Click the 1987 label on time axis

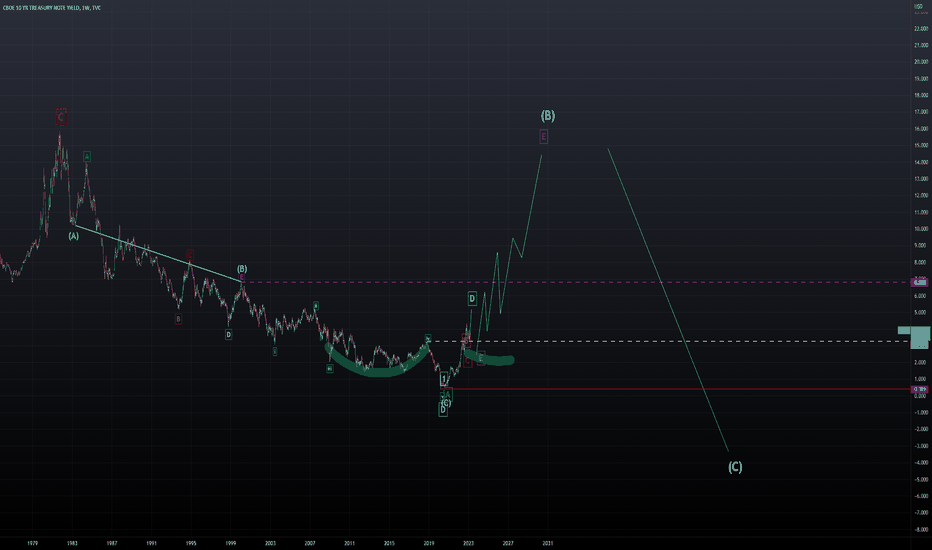coord(112,543)
